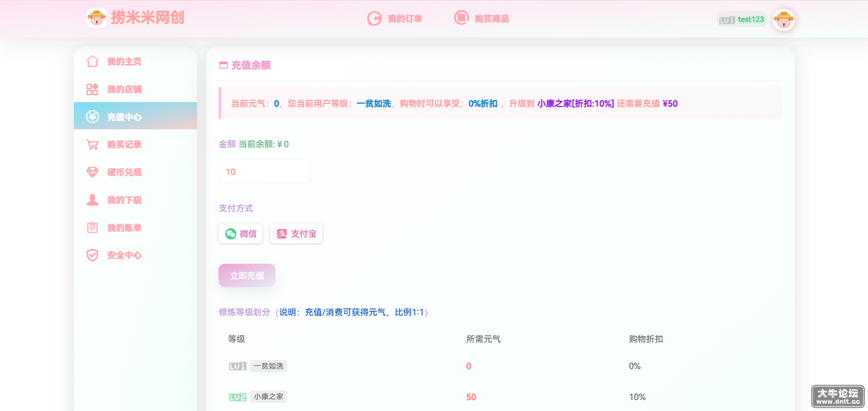Click the shop grid icon for 我的店铺
868x411 pixels.
pyautogui.click(x=93, y=89)
